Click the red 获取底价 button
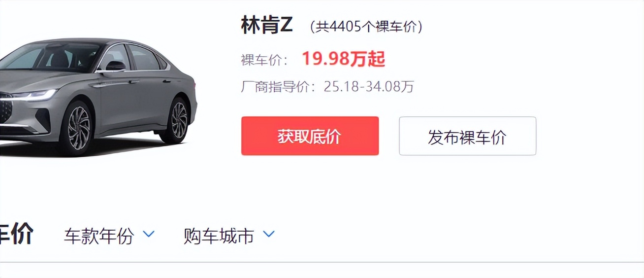The width and height of the screenshot is (644, 278). [310, 136]
